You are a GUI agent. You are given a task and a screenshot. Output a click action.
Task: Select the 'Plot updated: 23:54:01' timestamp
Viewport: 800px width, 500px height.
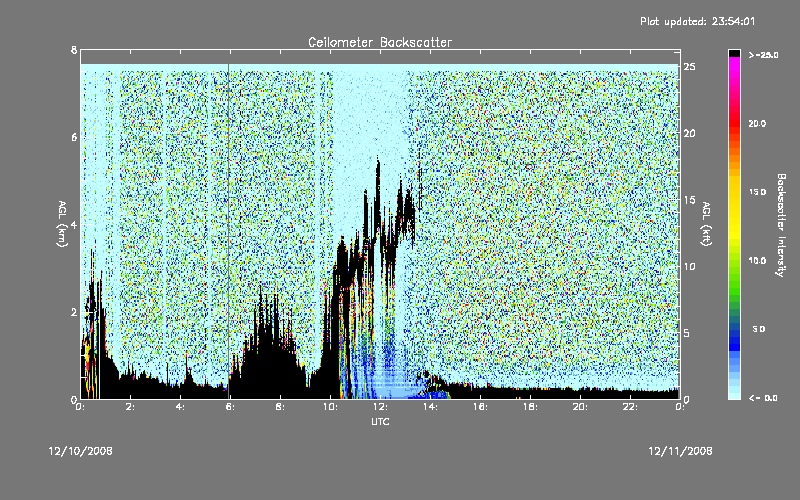[697, 21]
